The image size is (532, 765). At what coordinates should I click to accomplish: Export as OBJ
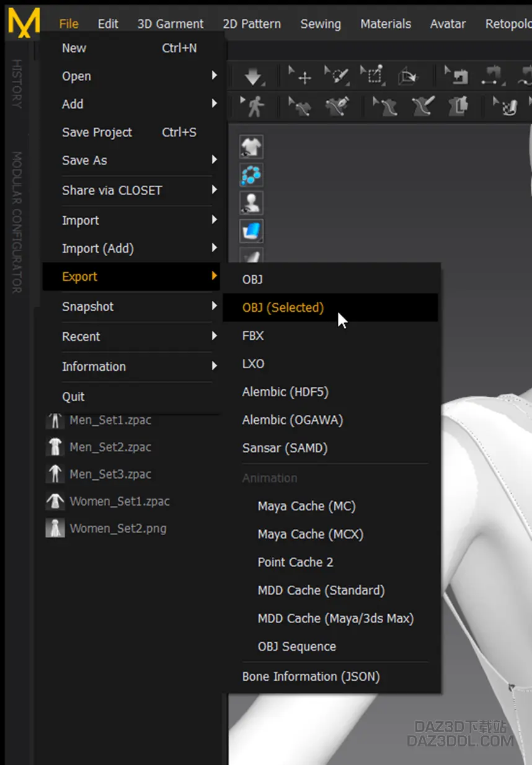coord(331,280)
